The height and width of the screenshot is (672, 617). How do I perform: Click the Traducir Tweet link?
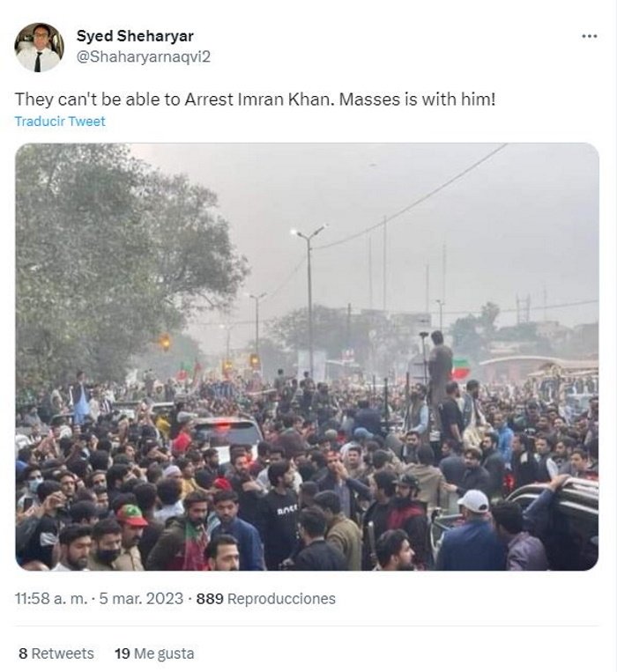60,122
